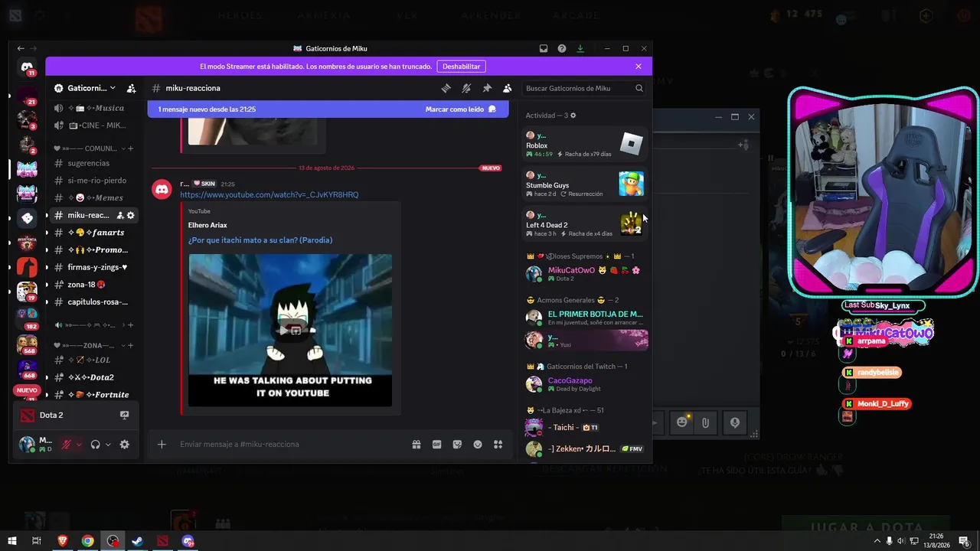Select member MikuCatOwO in member list
This screenshot has height=551, width=980.
[586, 274]
